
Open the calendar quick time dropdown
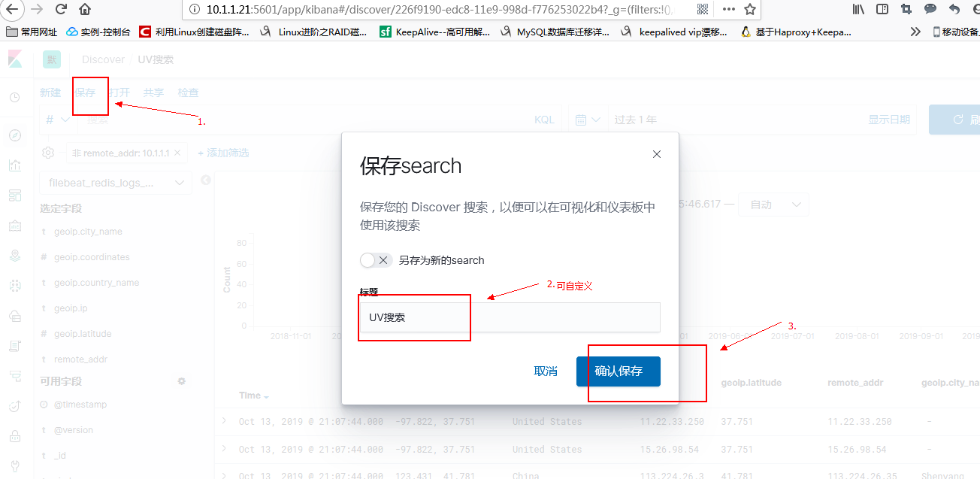(x=588, y=120)
